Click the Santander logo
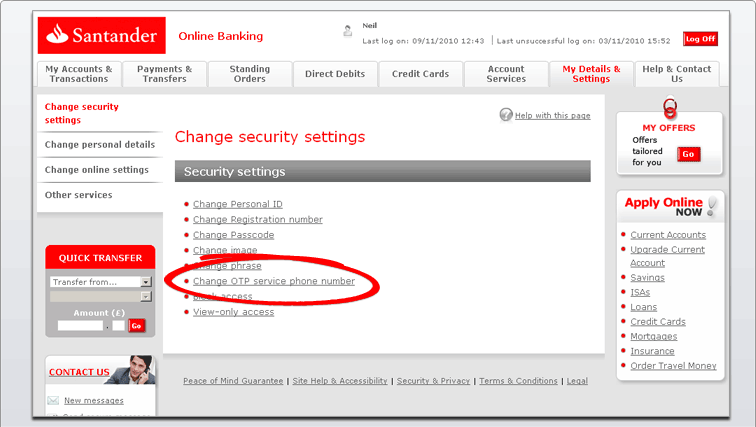 point(101,36)
